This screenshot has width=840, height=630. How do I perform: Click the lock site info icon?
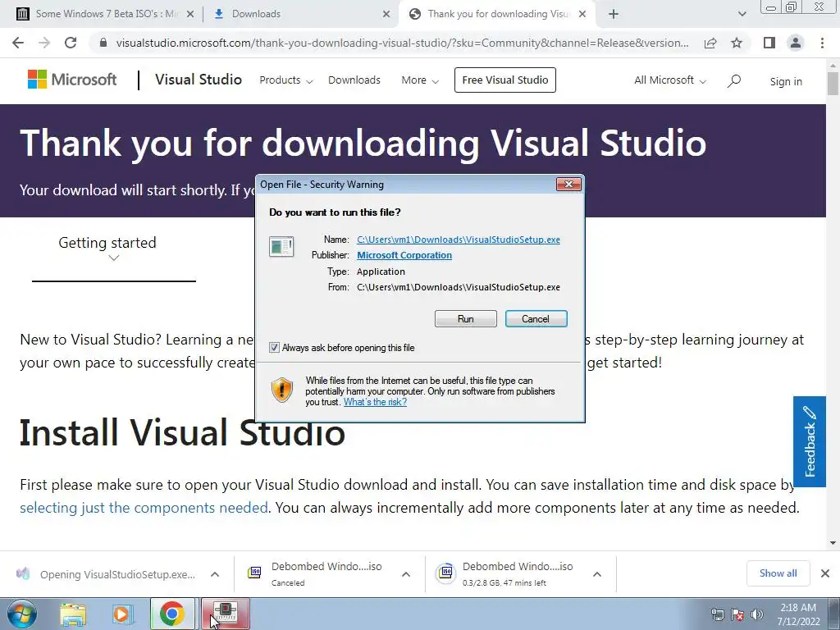click(x=103, y=43)
